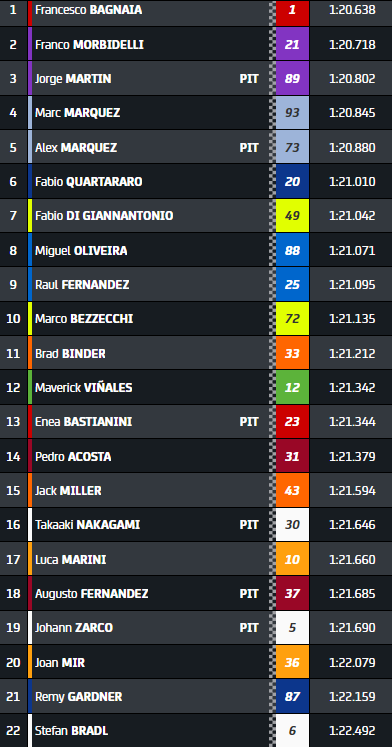The width and height of the screenshot is (392, 747).
Task: Click the orange 43 badge for Miller
Action: (x=292, y=490)
